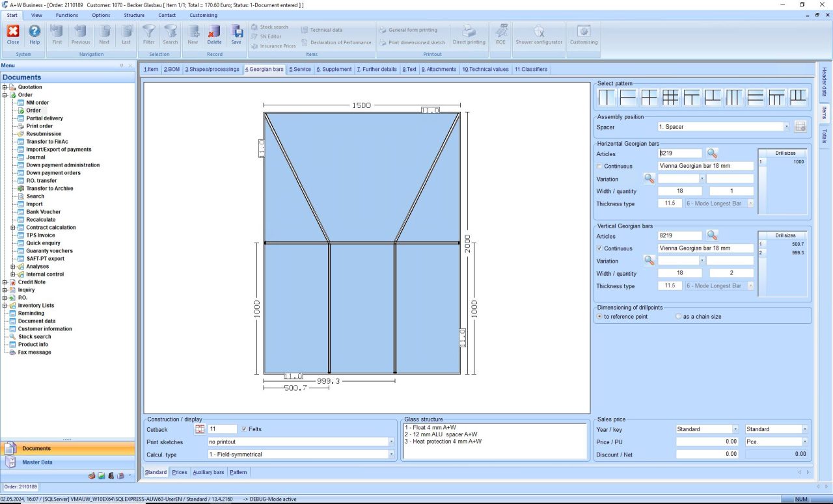Click the Cutback icon in Construction panel

tap(200, 429)
